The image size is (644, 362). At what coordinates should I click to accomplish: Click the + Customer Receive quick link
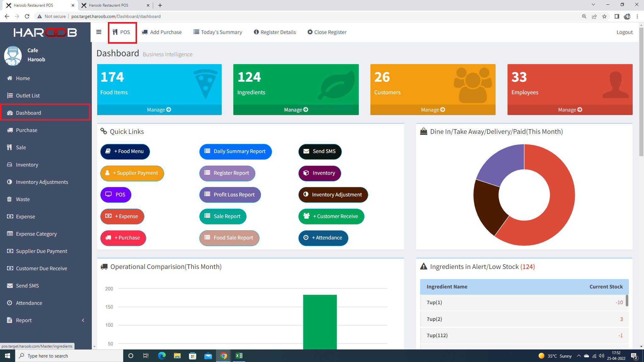click(x=331, y=217)
